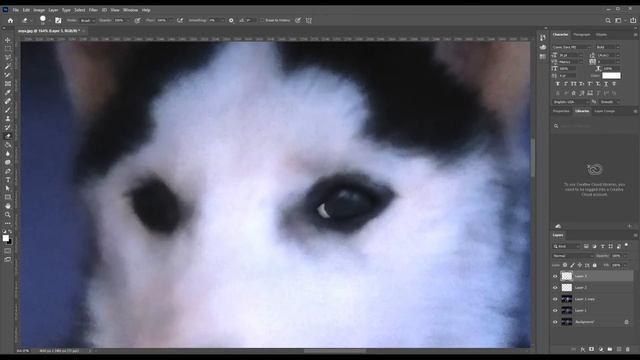The height and width of the screenshot is (360, 640).
Task: Add layer style with fx icon
Action: (582, 349)
